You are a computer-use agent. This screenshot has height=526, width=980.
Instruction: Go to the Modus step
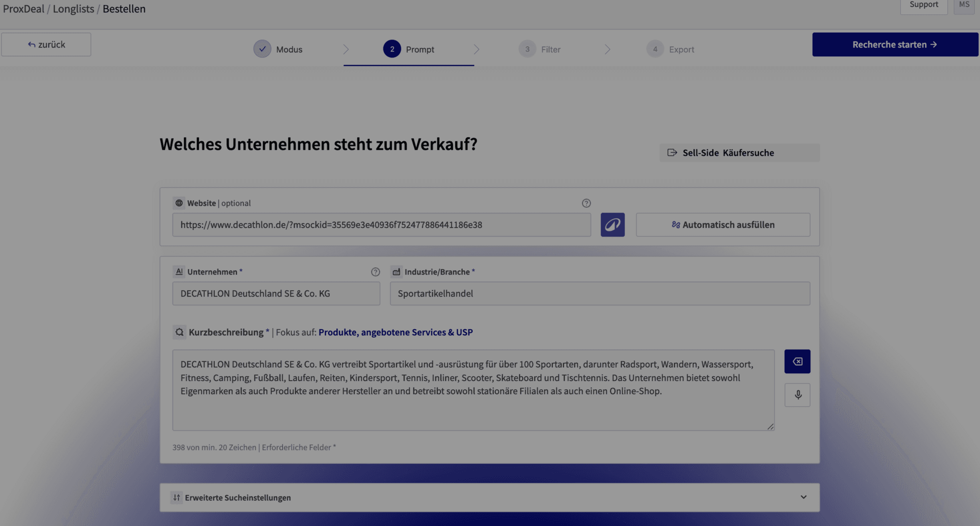click(x=278, y=49)
